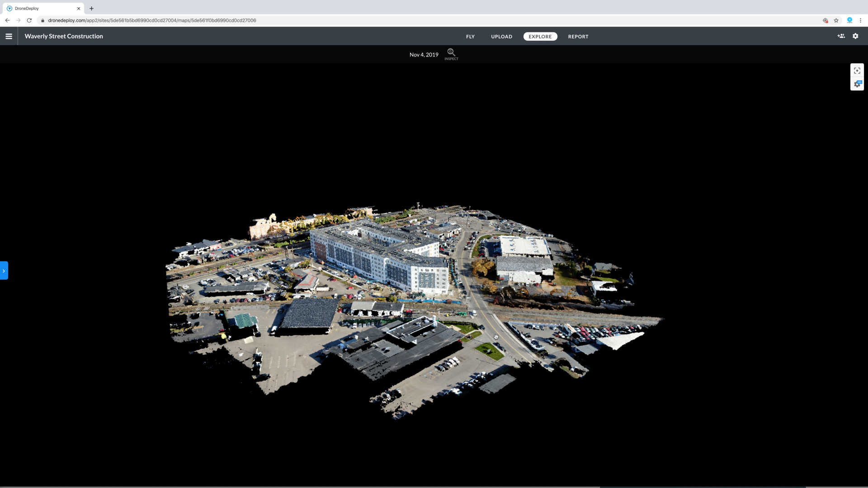The image size is (868, 488).
Task: Bookmark this page with the star icon
Action: point(836,20)
